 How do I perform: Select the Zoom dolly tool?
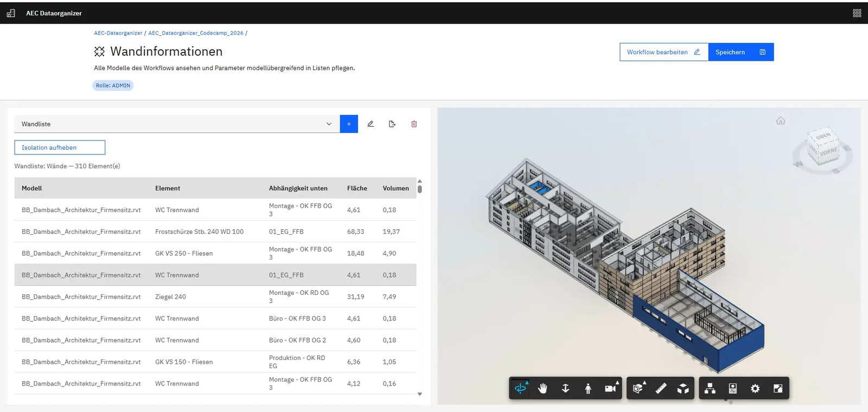[565, 388]
